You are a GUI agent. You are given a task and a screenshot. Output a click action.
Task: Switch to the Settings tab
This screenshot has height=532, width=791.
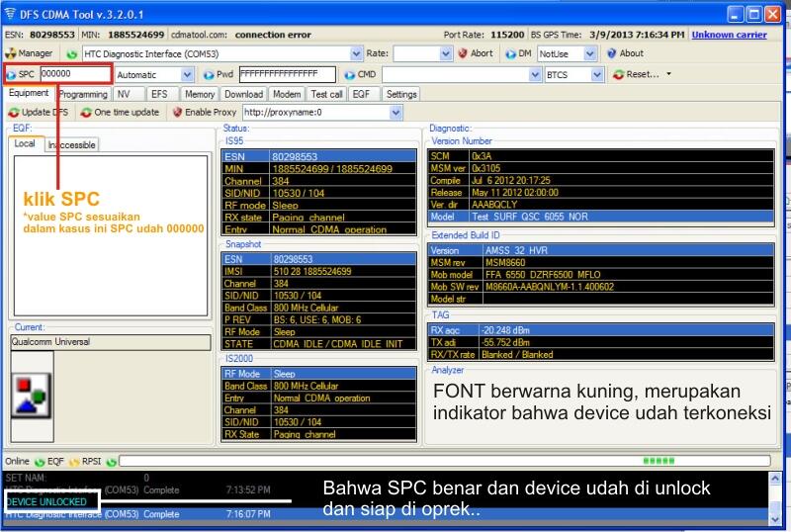[x=401, y=94]
